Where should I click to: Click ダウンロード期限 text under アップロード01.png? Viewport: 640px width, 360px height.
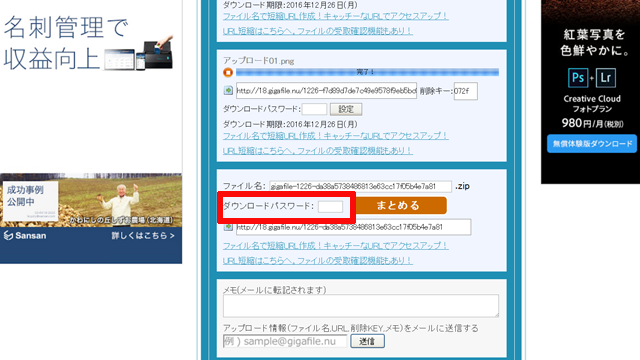[290, 124]
